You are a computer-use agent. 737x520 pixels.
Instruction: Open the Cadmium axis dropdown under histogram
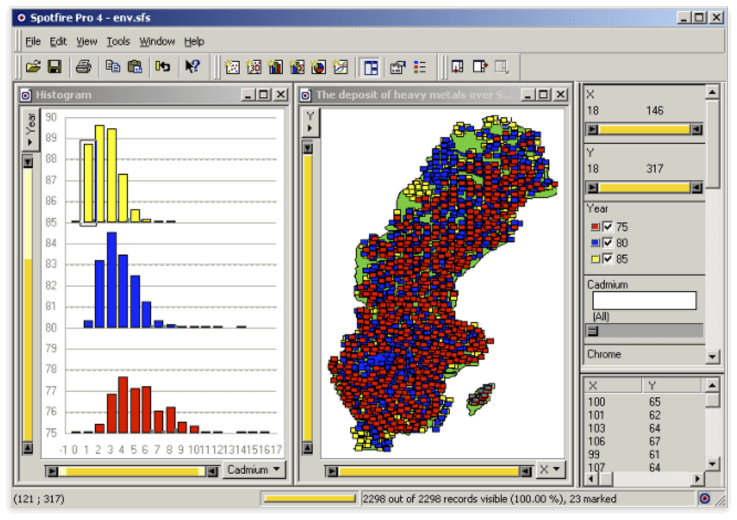[x=254, y=469]
